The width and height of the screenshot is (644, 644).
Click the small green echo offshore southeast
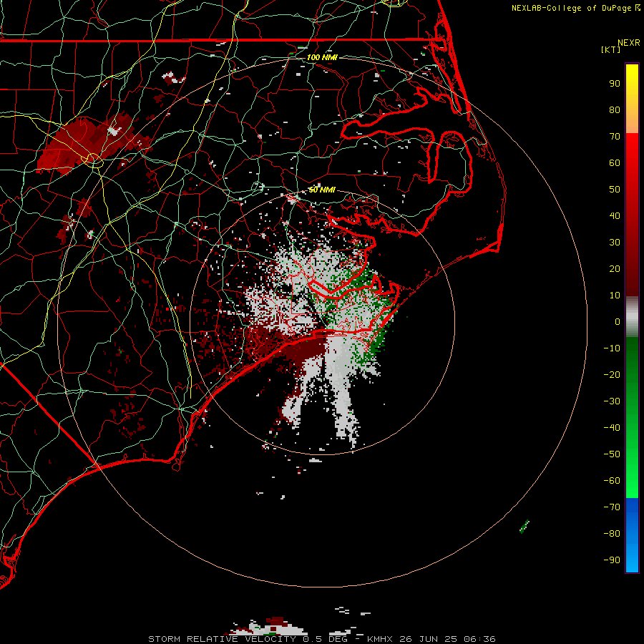click(x=525, y=526)
